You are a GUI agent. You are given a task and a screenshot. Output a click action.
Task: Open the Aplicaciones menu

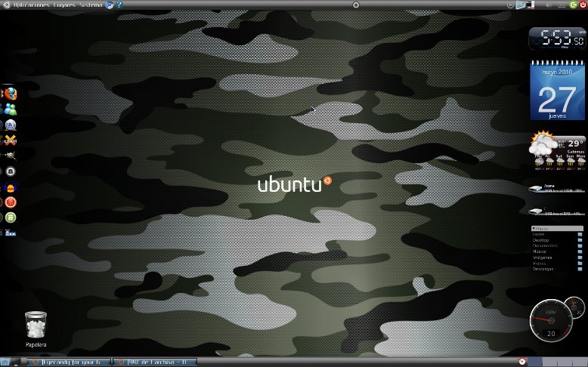(x=32, y=5)
